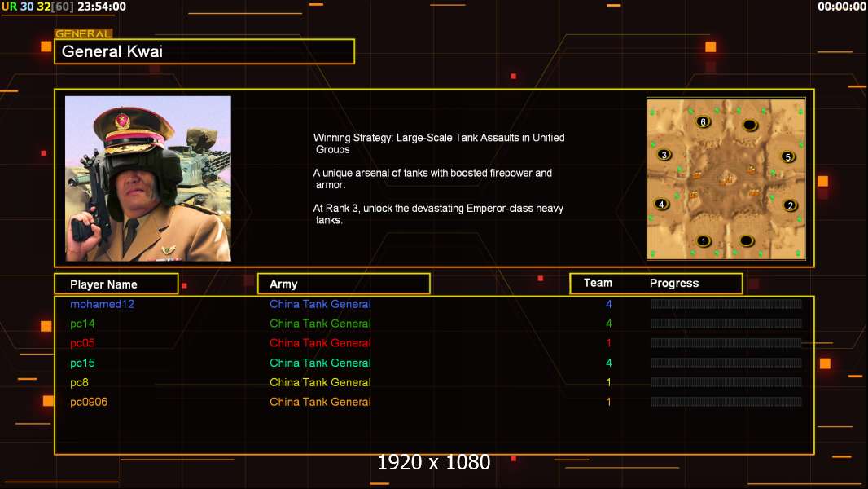Viewport: 868px width, 489px height.
Task: Select player pc0906
Action: 89,402
